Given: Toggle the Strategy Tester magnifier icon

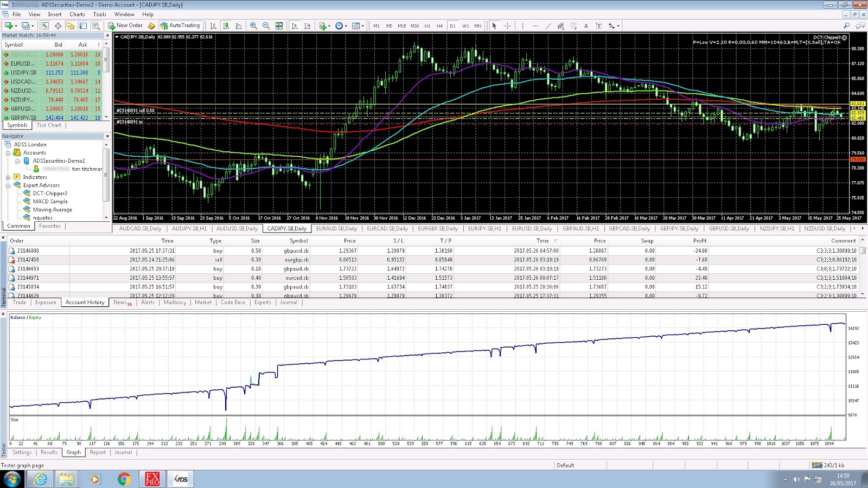Looking at the screenshot, I should pos(96,25).
